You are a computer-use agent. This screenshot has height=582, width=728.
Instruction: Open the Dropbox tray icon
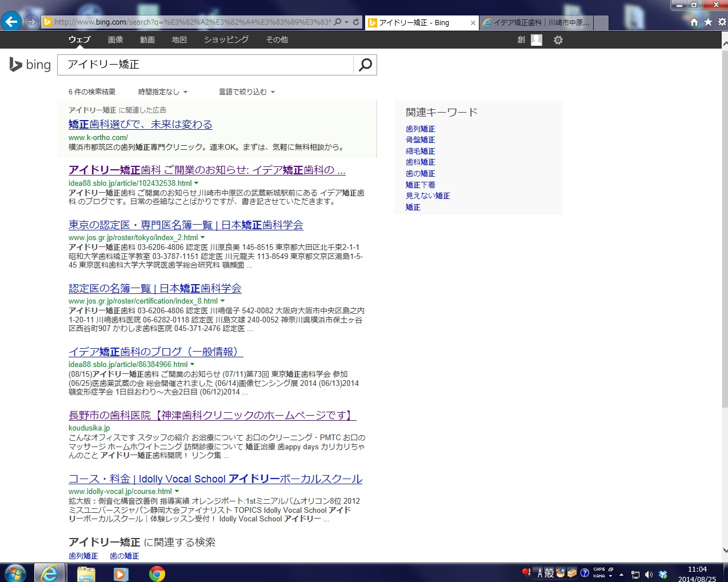pyautogui.click(x=663, y=575)
